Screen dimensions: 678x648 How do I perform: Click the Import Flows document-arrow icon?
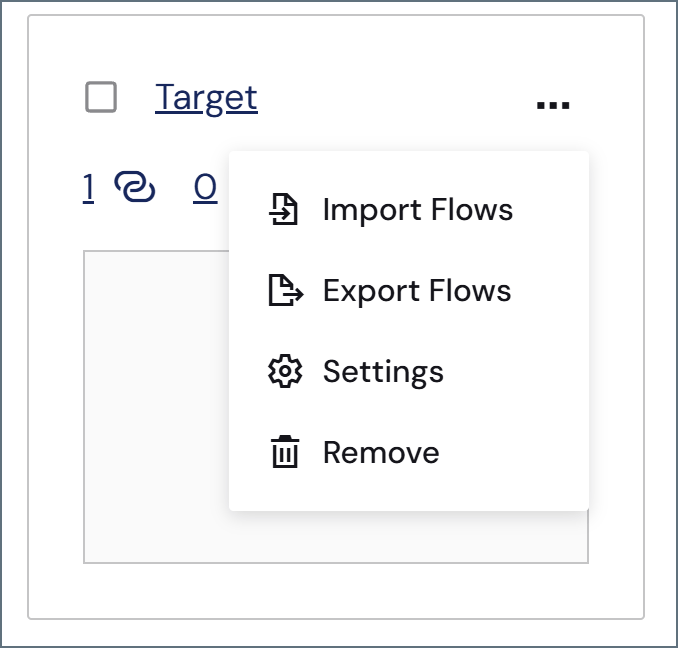click(x=284, y=209)
